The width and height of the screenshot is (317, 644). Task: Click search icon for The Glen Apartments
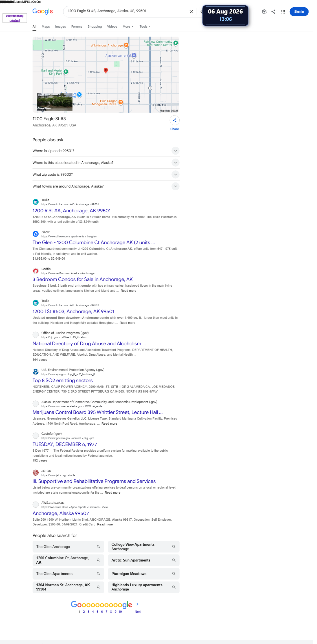(x=98, y=574)
